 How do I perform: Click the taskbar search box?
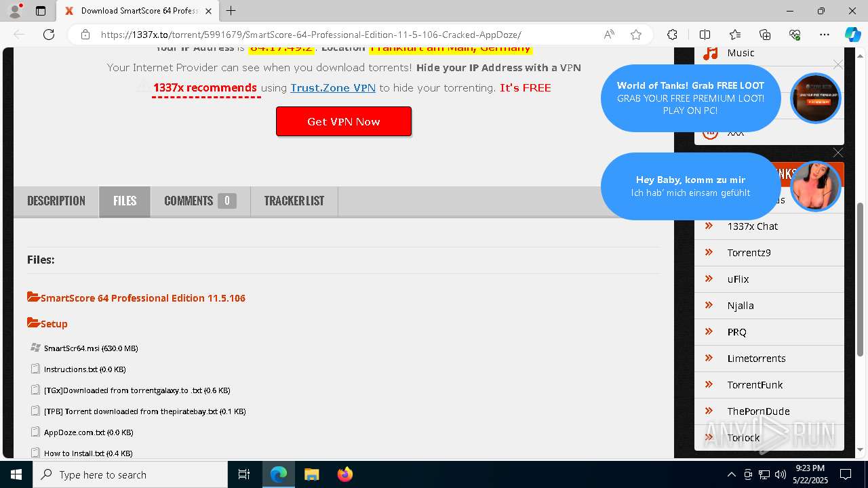coord(130,474)
